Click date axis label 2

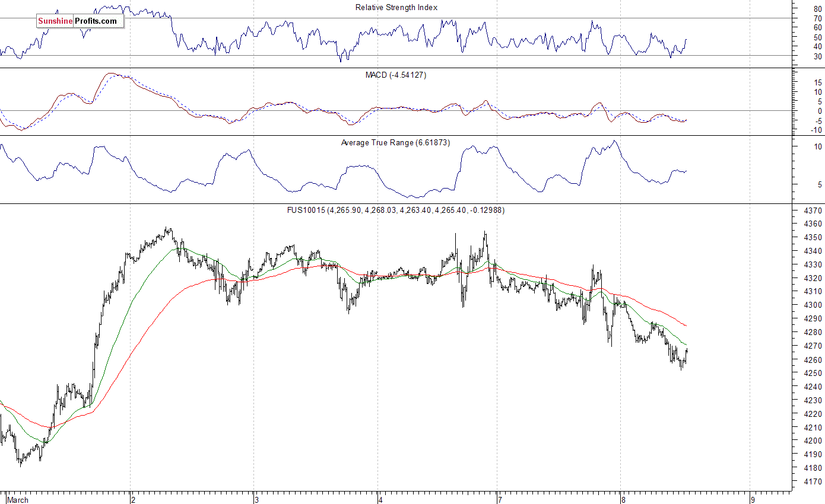(x=134, y=500)
